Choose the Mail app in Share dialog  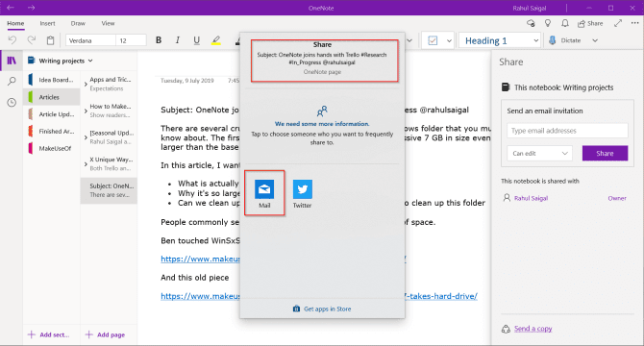pyautogui.click(x=264, y=193)
